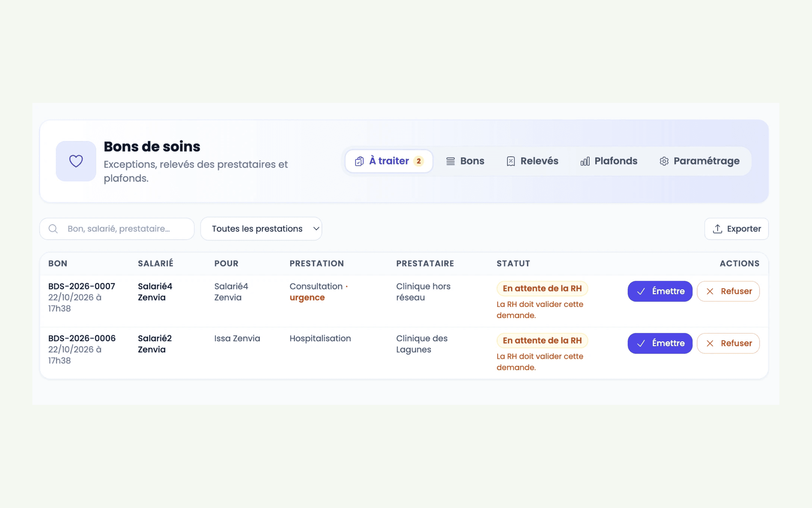This screenshot has width=812, height=508.
Task: Click Salarié4 Zenvia in Salarié column
Action: (x=155, y=292)
